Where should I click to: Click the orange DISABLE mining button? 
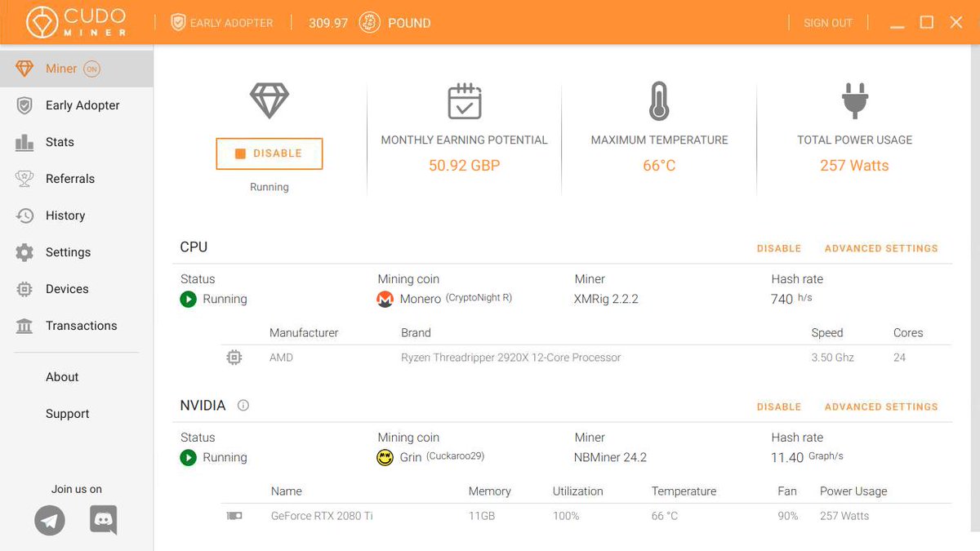tap(269, 153)
